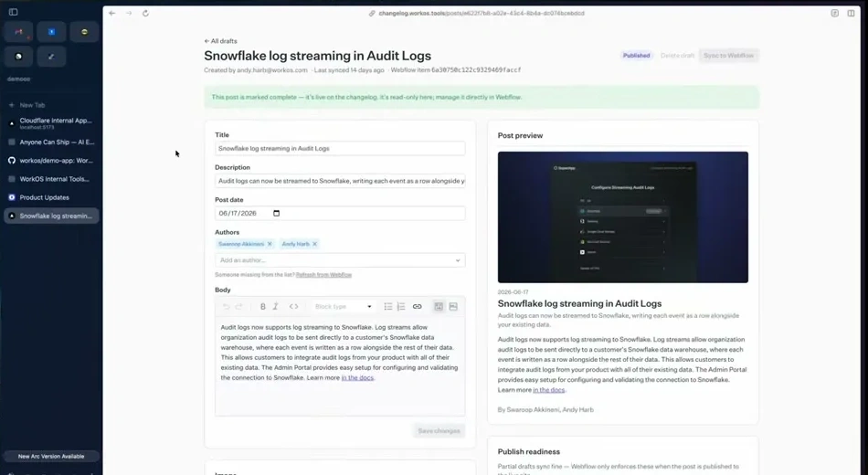Click the Published status badge

[636, 56]
